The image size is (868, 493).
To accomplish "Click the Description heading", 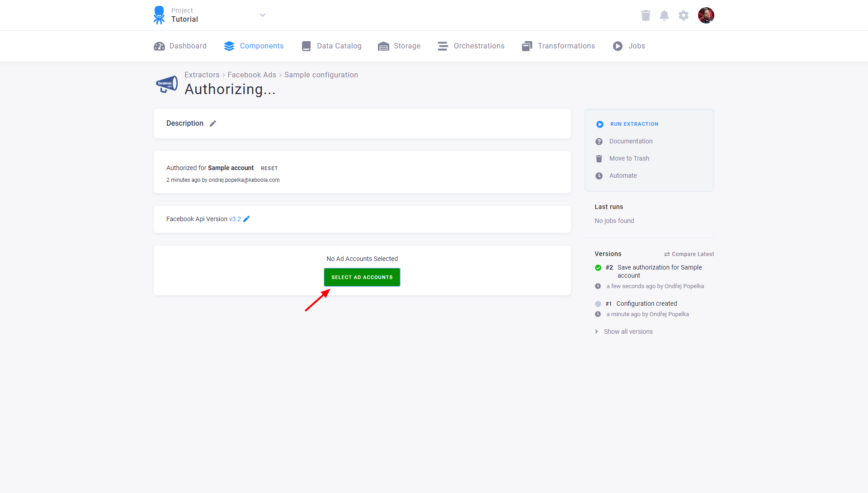I will [185, 123].
